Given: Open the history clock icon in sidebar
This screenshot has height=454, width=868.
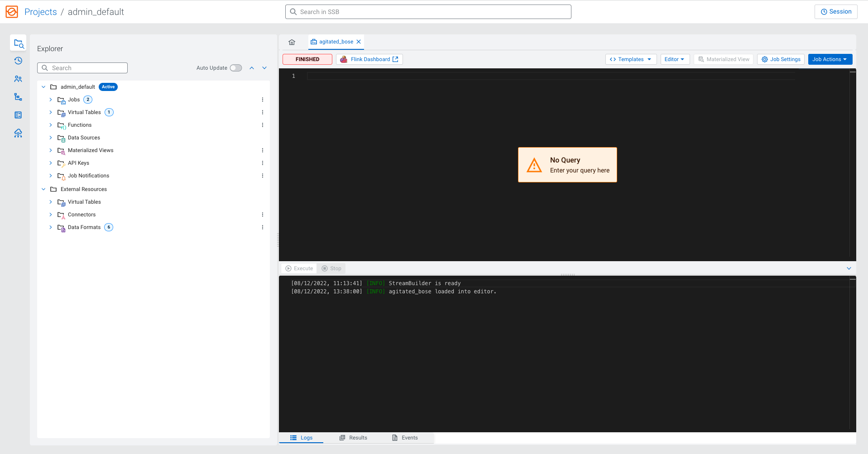Looking at the screenshot, I should [18, 61].
